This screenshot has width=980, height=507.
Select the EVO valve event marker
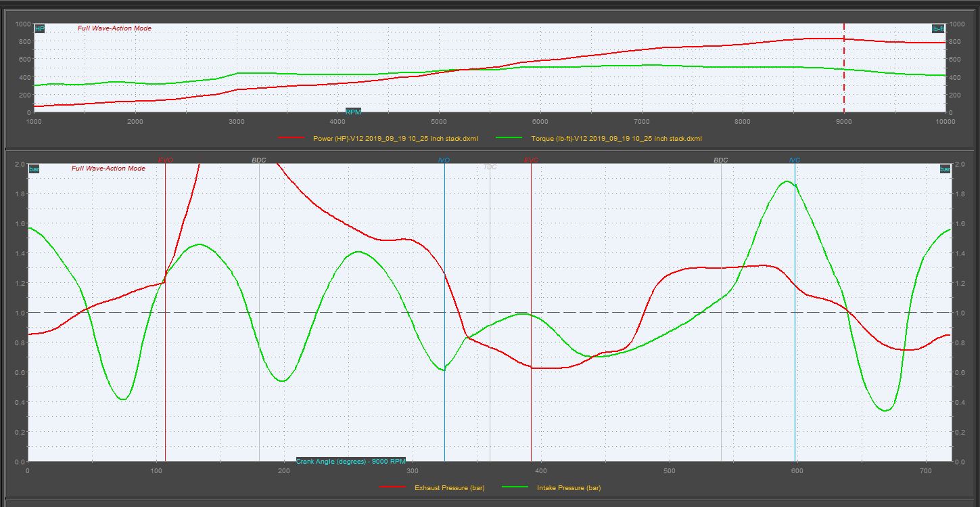tap(166, 160)
